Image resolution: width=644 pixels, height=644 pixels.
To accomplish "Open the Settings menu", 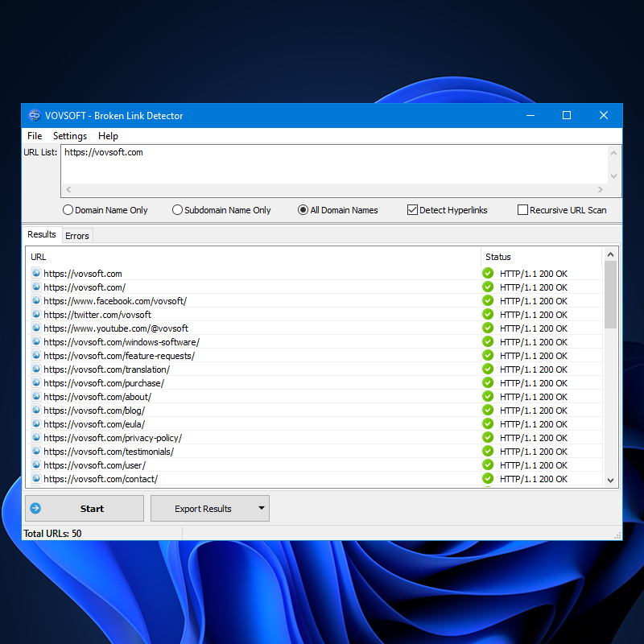I will click(69, 135).
